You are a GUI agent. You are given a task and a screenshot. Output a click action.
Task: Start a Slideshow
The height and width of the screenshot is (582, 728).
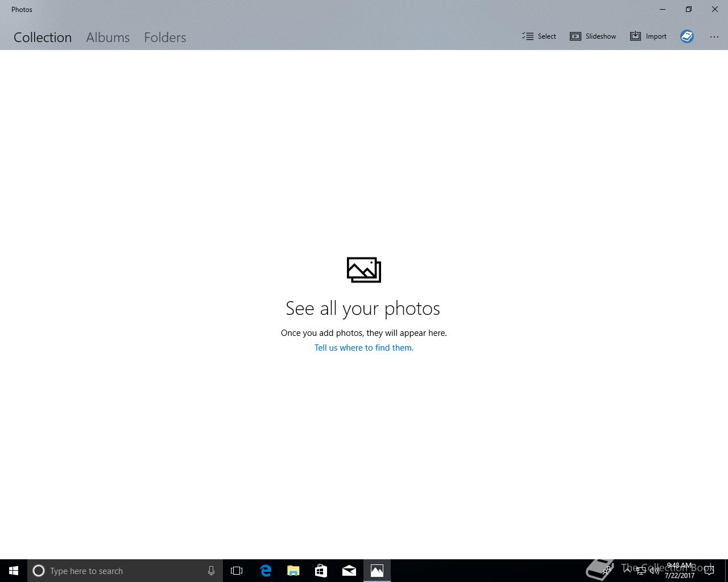pos(593,36)
